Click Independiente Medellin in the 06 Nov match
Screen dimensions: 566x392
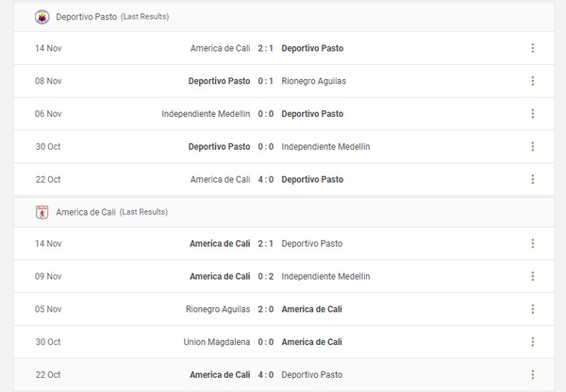click(x=206, y=114)
